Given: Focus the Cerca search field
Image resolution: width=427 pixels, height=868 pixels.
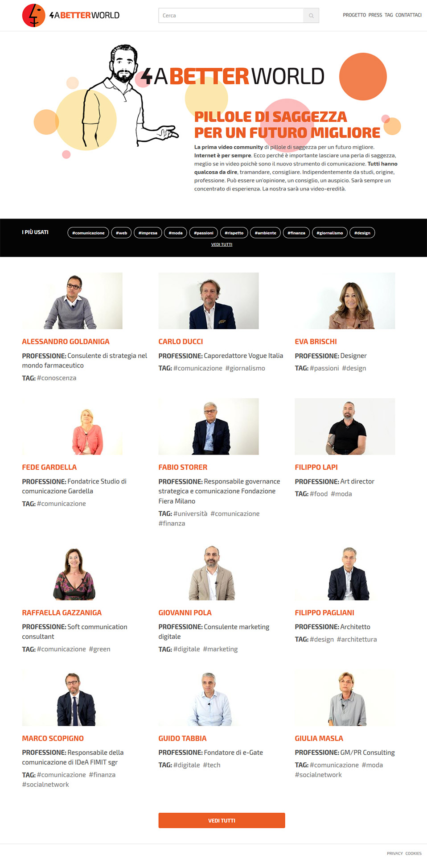Looking at the screenshot, I should coord(231,16).
